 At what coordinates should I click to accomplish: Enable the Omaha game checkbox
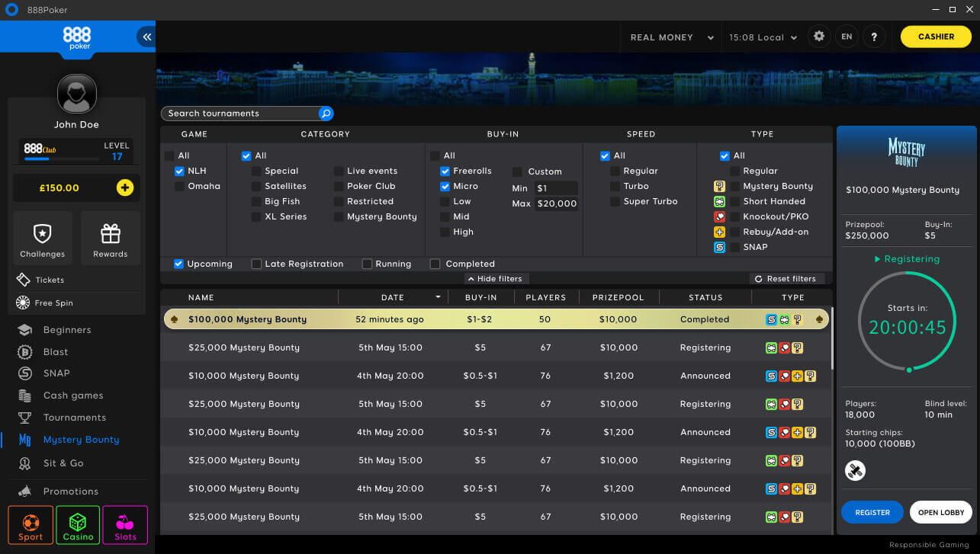click(x=180, y=186)
